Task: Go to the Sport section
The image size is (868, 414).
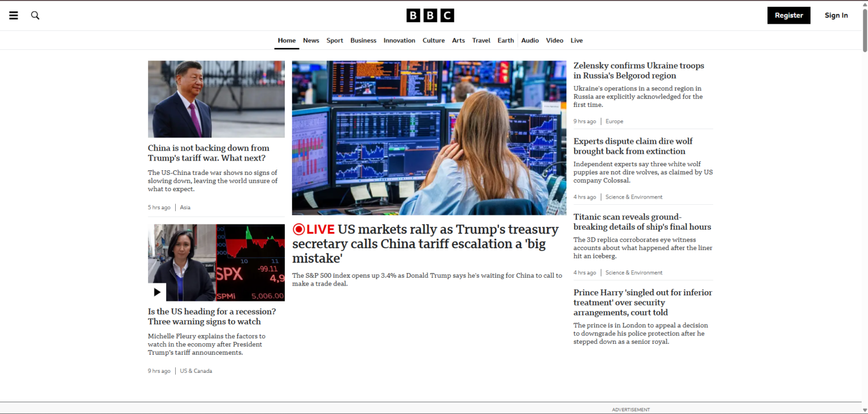Action: click(x=335, y=41)
